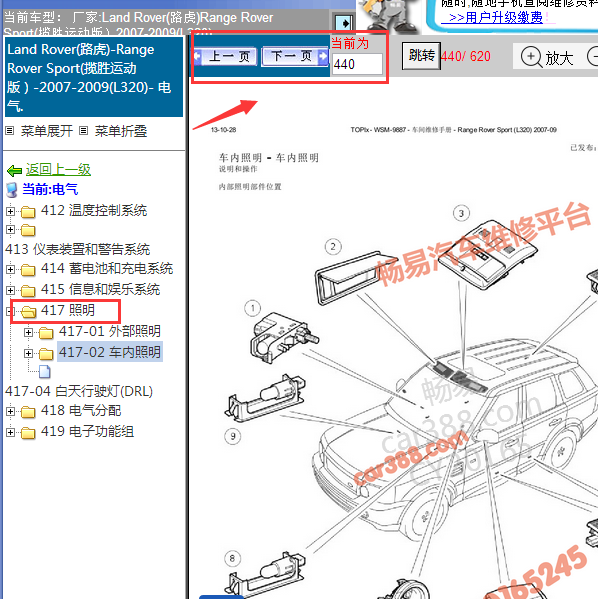
Task: Expand the 419 电子功能组 node
Action: point(10,432)
